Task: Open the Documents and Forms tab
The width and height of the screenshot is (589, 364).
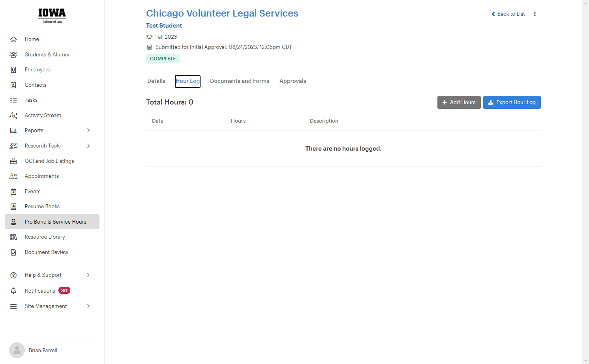Action: point(240,81)
